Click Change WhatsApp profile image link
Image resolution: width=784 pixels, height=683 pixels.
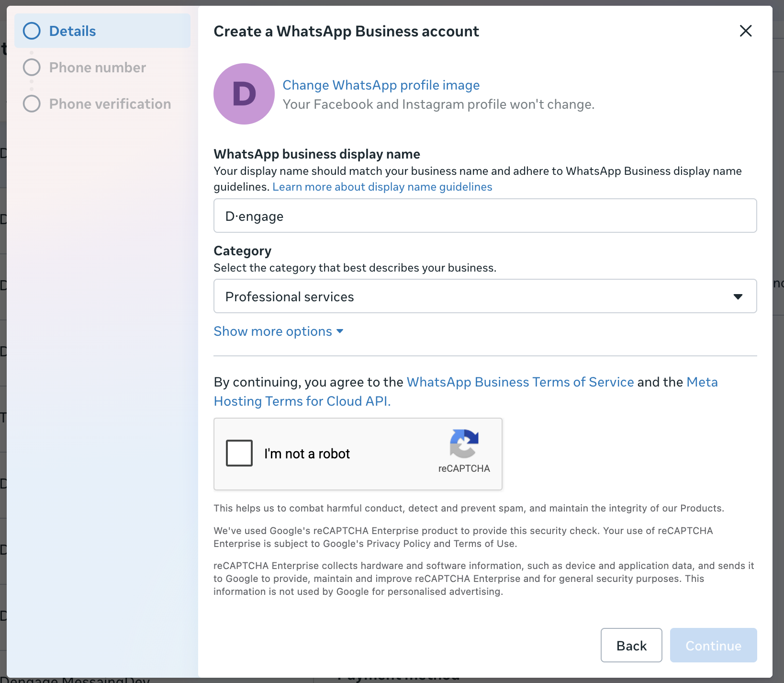[381, 85]
